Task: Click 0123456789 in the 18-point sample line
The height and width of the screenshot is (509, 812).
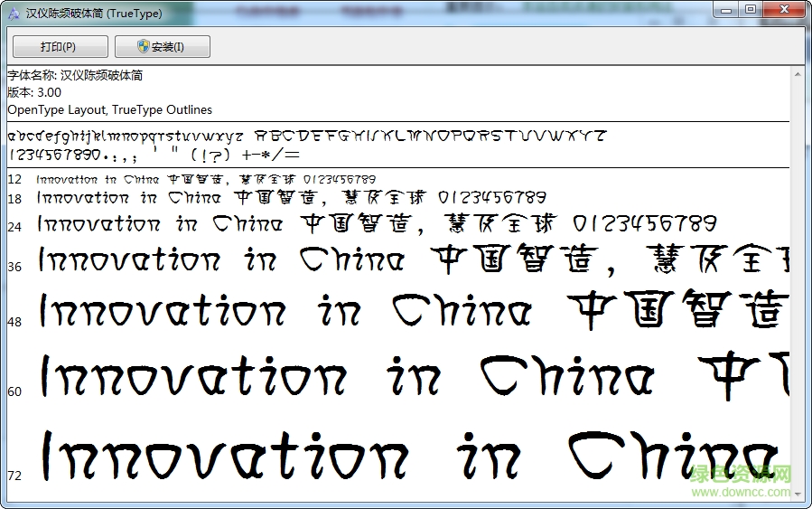Action: (x=492, y=197)
